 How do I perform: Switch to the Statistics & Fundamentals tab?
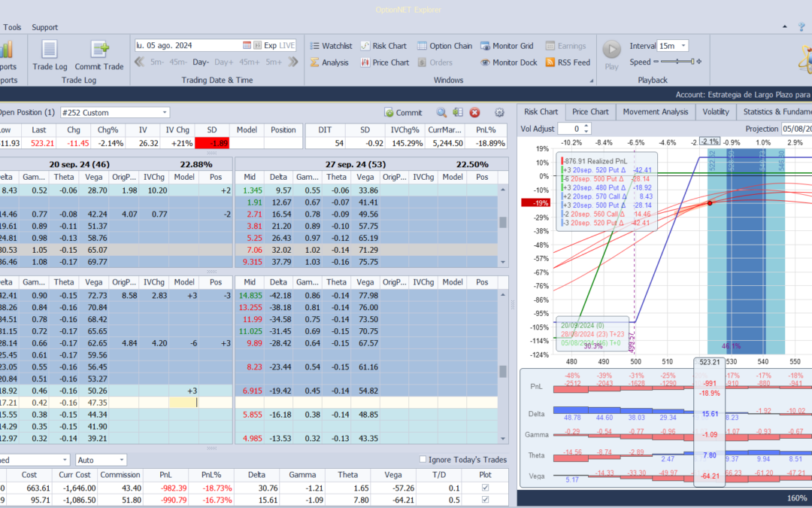coord(774,111)
